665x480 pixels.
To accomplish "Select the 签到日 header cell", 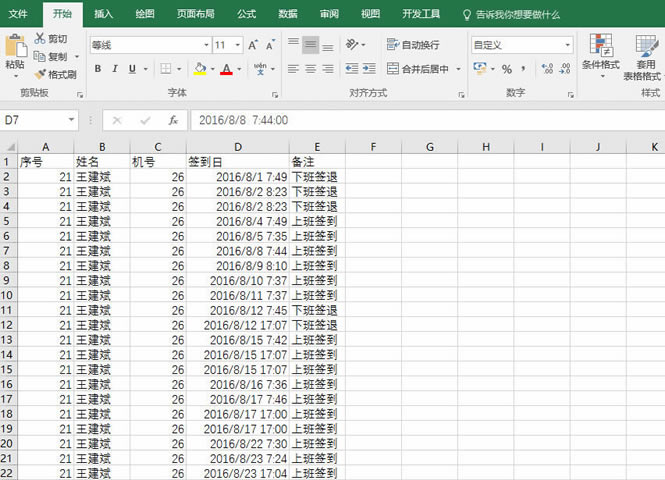I will (238, 162).
